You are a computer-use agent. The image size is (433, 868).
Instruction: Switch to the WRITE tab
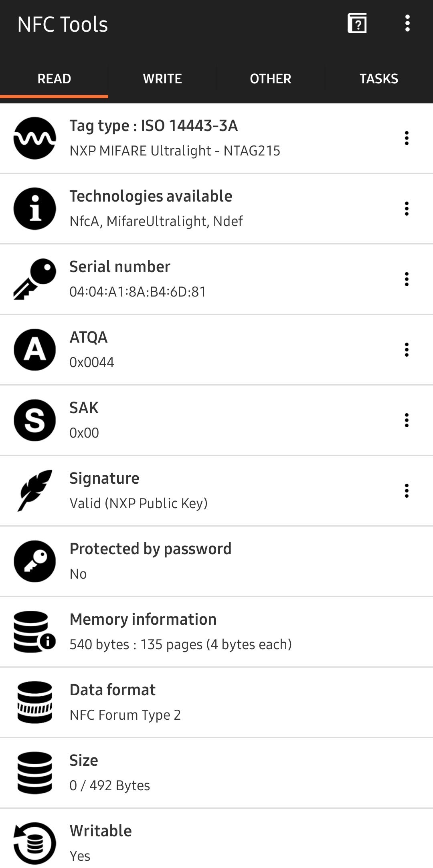pos(162,79)
